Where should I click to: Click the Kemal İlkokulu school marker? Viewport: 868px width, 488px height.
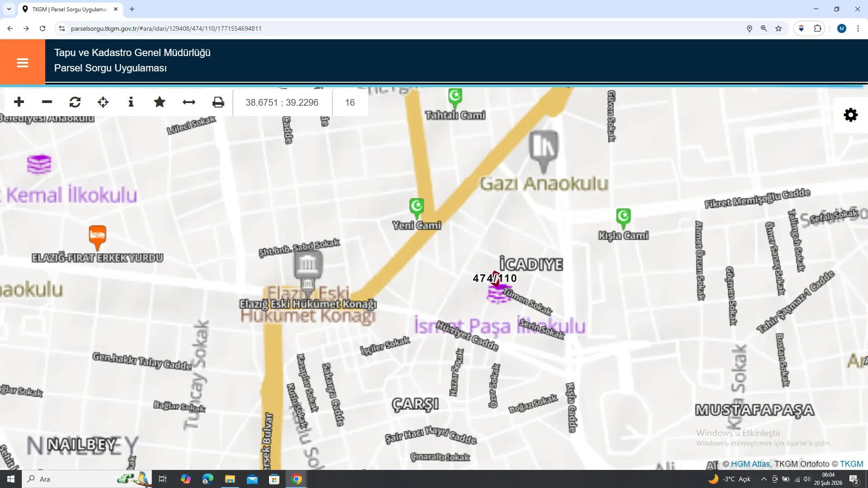(x=39, y=164)
